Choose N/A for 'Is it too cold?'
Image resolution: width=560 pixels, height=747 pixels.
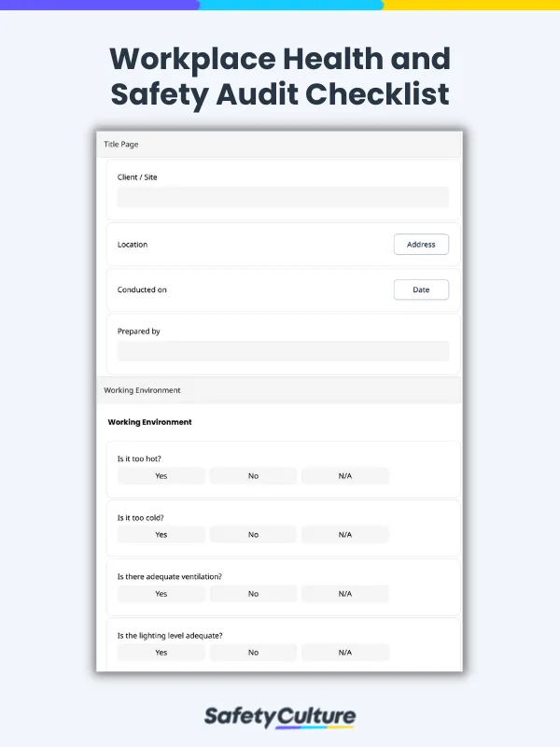[344, 535]
